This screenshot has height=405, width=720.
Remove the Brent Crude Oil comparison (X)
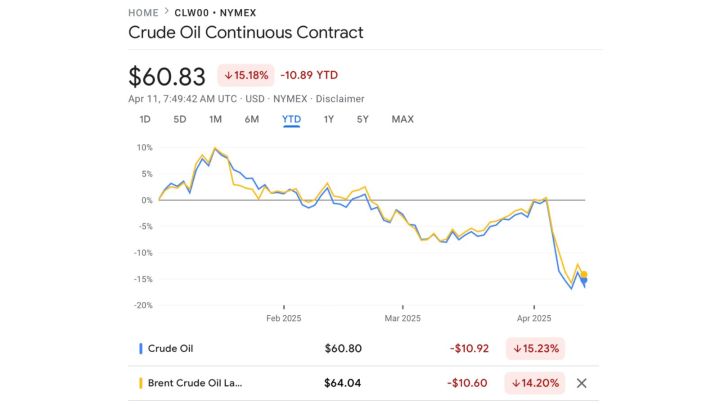click(581, 382)
